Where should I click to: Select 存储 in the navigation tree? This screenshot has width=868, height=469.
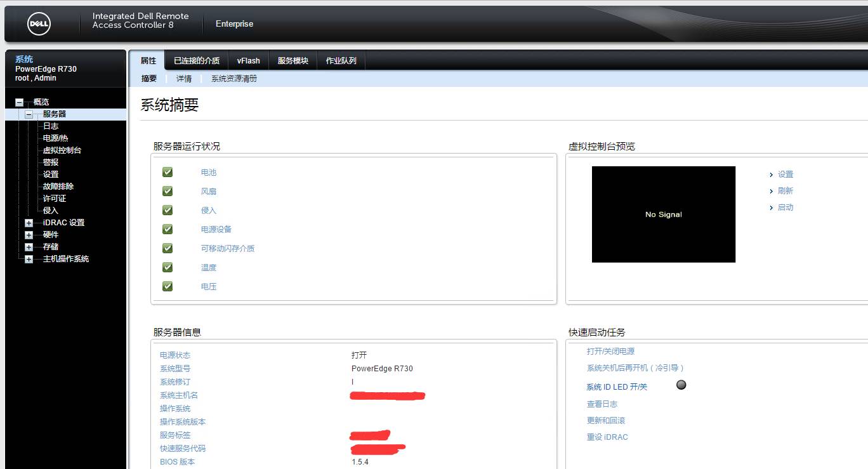(x=51, y=247)
